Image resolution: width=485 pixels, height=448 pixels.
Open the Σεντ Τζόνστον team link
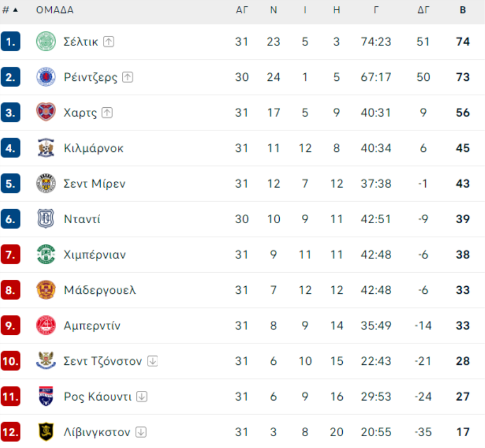click(x=103, y=361)
